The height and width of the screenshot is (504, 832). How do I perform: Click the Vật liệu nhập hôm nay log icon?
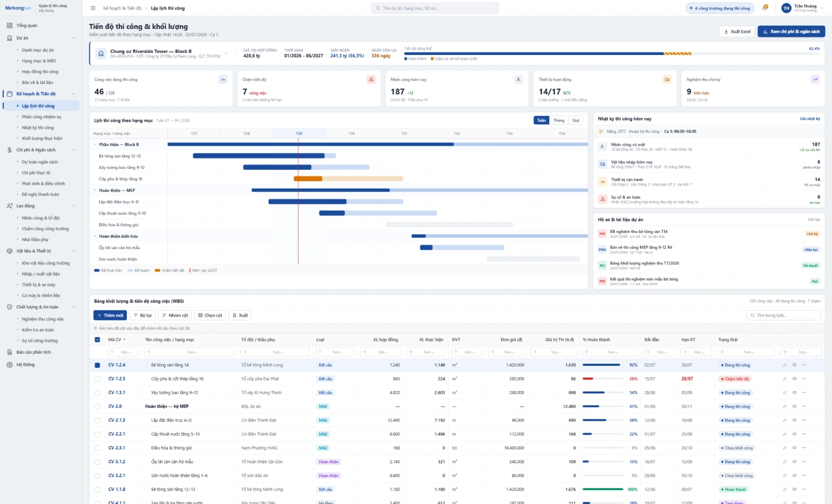tap(602, 164)
